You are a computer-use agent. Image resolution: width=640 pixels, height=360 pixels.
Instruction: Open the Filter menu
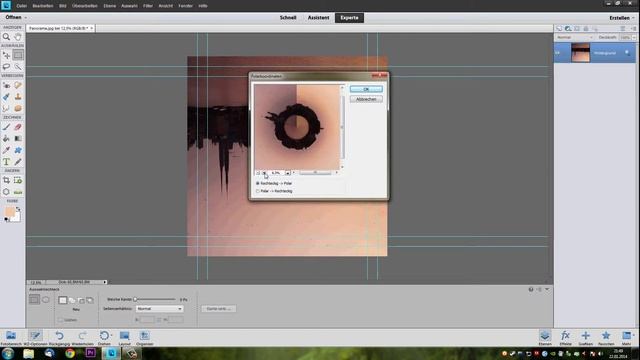tap(148, 6)
